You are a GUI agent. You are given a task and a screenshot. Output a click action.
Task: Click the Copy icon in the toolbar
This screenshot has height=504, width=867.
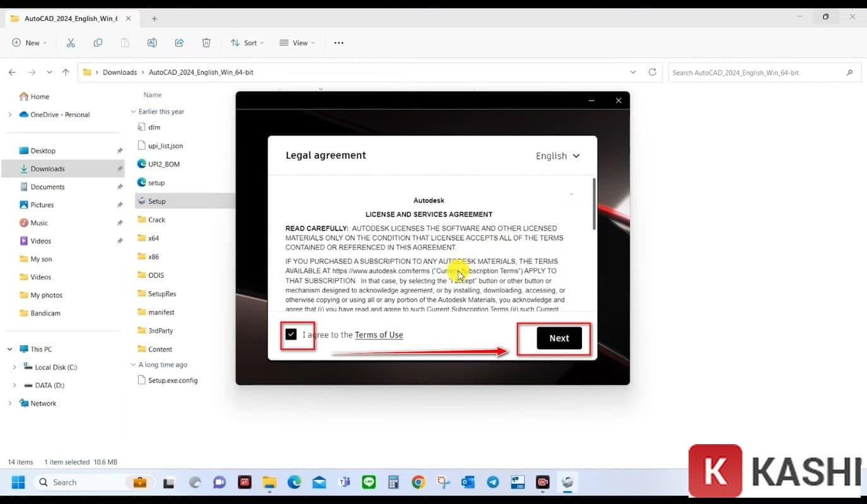[98, 43]
